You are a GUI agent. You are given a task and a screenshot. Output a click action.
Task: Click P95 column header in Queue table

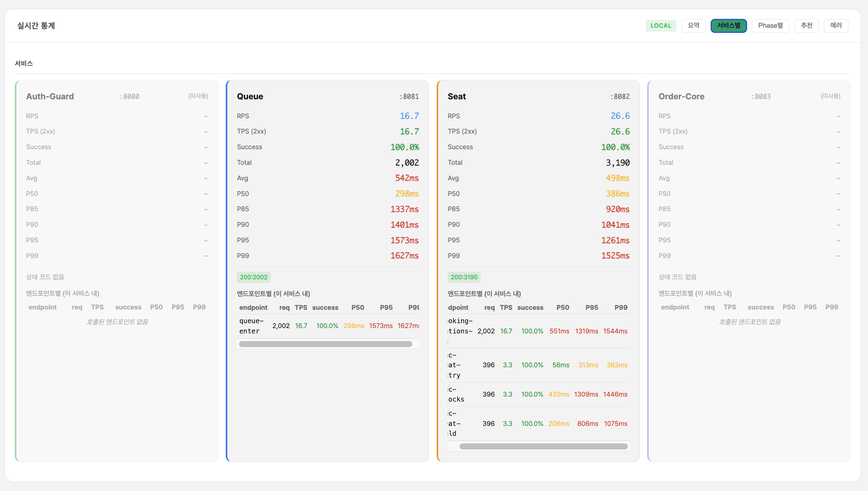[386, 308]
